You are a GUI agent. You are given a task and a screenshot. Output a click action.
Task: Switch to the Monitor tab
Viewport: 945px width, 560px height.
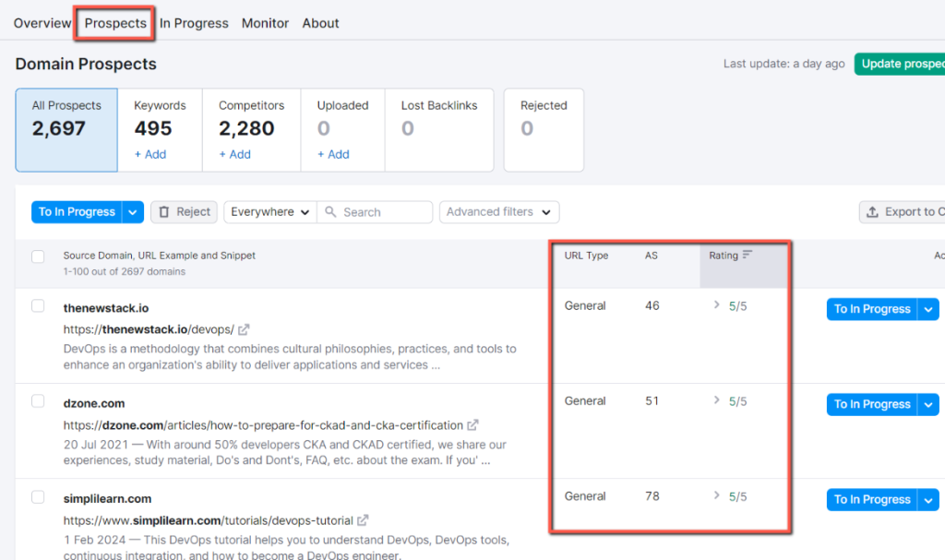pos(265,22)
